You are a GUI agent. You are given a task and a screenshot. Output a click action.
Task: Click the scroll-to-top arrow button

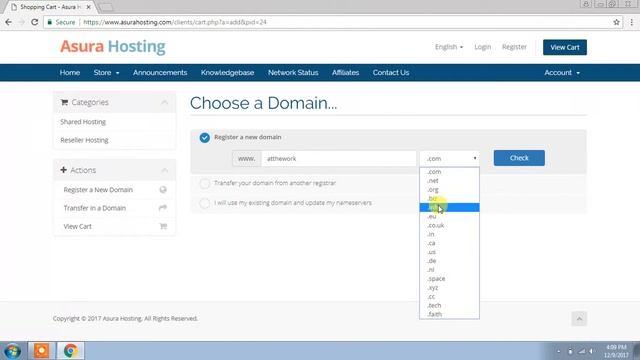point(579,319)
